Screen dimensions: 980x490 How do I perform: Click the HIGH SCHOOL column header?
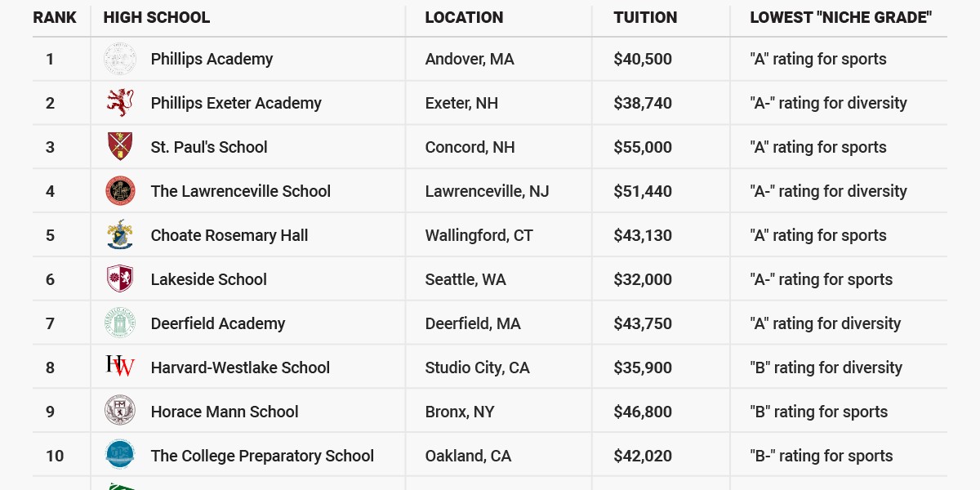click(157, 17)
